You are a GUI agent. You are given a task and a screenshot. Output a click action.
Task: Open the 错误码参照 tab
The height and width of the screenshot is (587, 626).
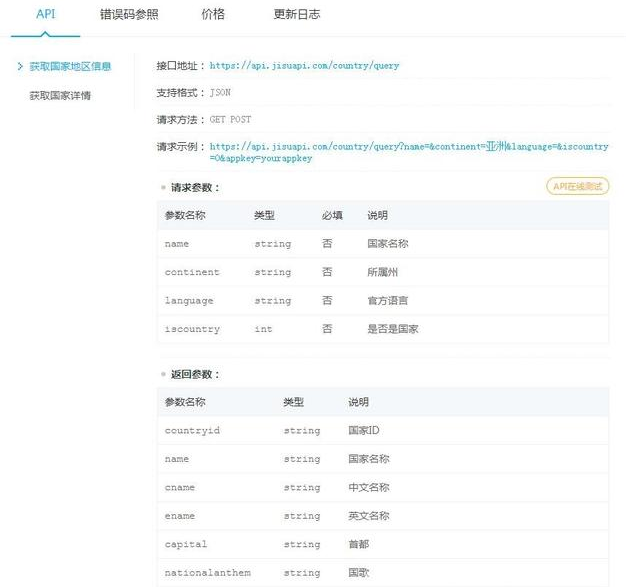pos(129,14)
